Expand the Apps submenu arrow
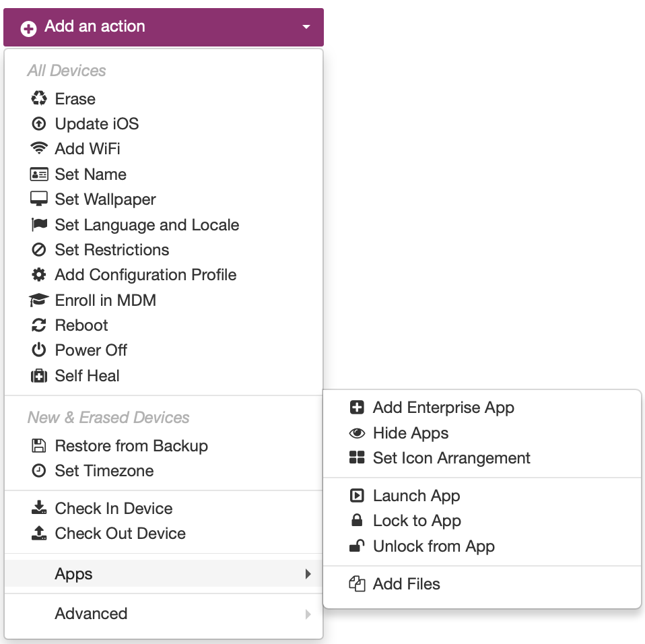Screen dimensions: 645x644 [308, 574]
